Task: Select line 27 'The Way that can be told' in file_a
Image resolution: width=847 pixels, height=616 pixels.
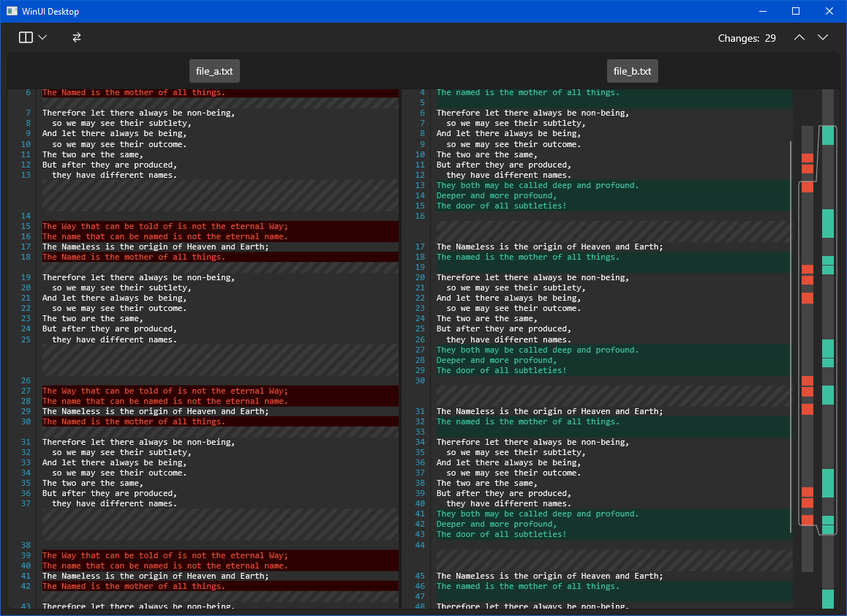Action: click(220, 391)
